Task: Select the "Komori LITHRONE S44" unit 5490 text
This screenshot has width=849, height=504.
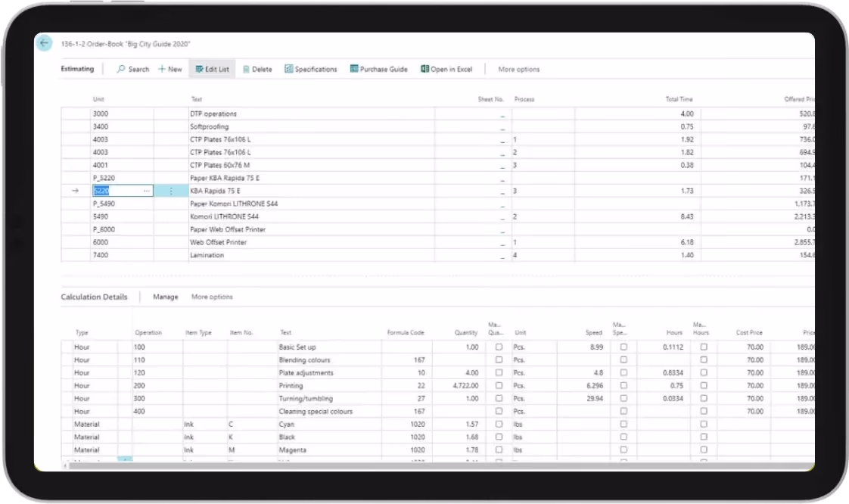Action: pyautogui.click(x=224, y=216)
